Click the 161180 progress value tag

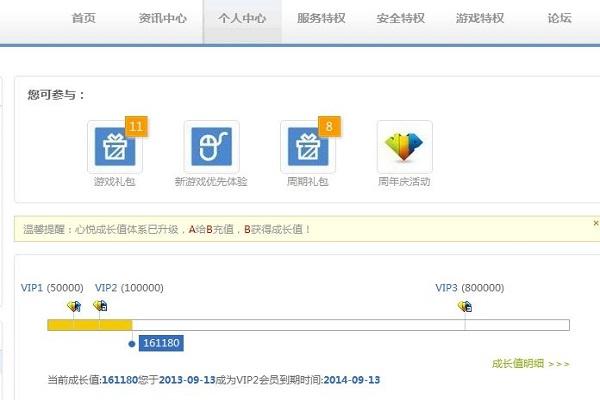tap(161, 343)
